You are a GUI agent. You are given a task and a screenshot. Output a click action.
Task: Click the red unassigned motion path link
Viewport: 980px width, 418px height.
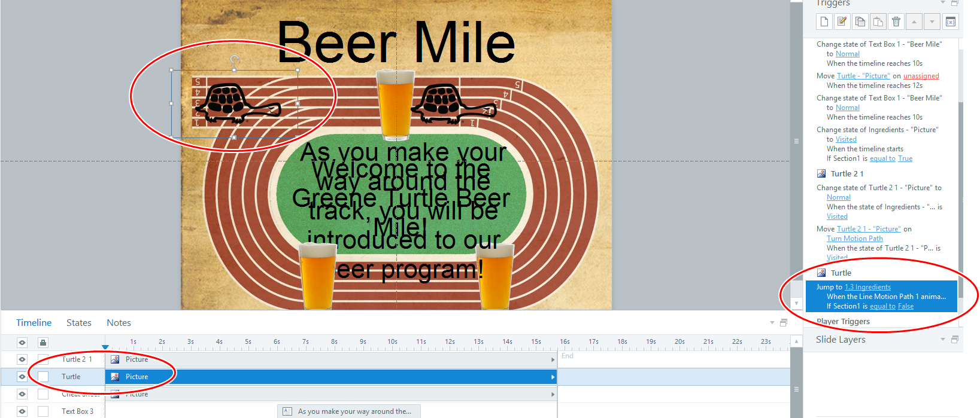(x=921, y=76)
